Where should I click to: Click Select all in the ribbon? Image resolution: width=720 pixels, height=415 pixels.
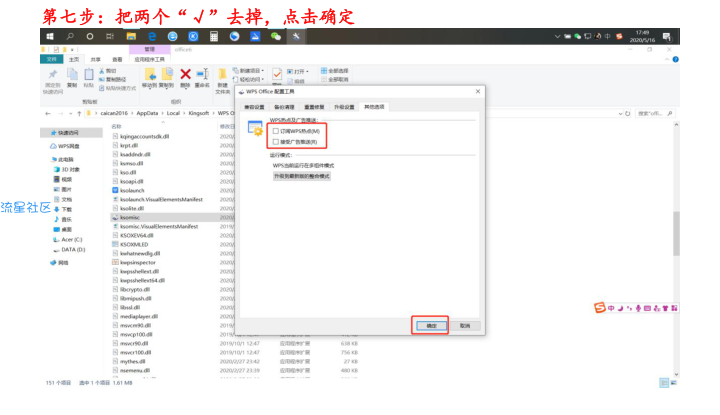pos(335,71)
